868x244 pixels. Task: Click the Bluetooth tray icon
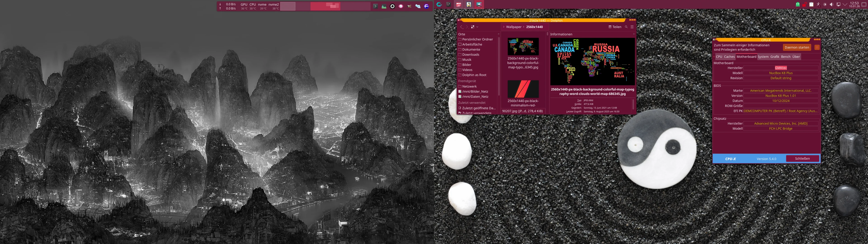[x=818, y=4]
